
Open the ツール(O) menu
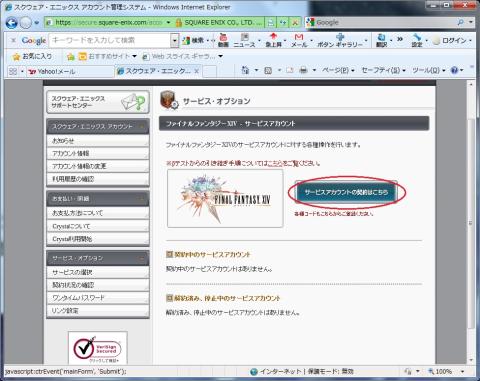point(429,70)
